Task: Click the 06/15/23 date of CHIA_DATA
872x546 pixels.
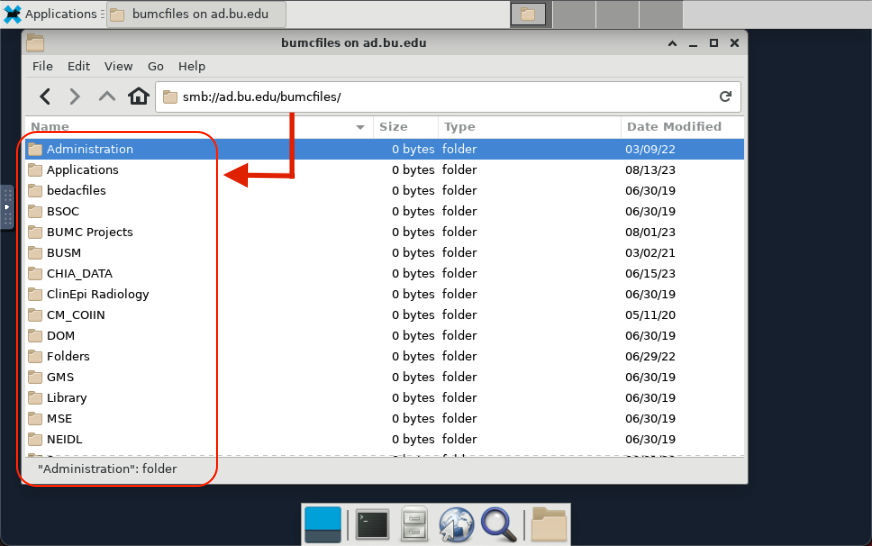Action: tap(650, 274)
